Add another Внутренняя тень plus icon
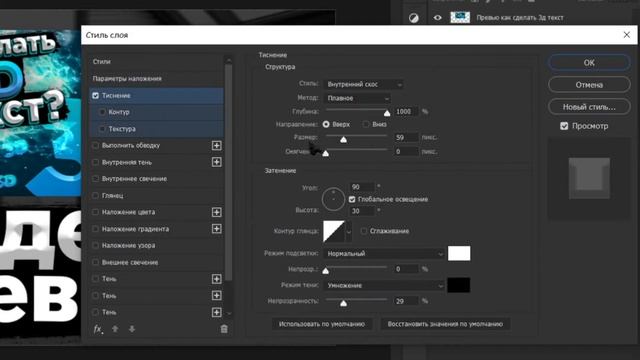 coord(217,162)
